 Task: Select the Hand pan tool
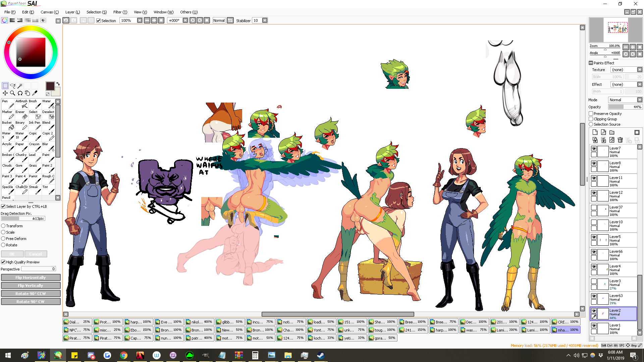tap(28, 93)
